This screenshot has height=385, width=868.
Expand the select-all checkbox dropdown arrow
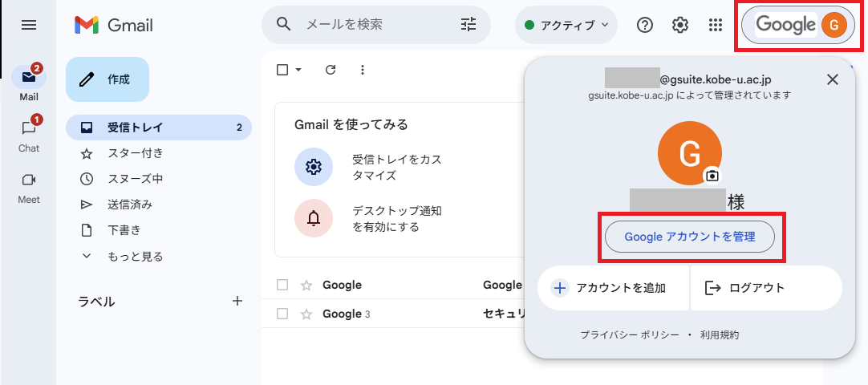point(299,70)
